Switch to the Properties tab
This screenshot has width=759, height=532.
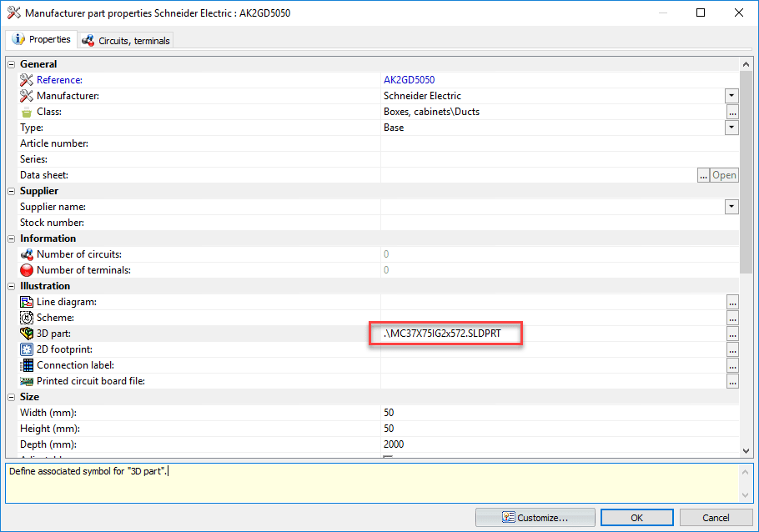tap(41, 39)
